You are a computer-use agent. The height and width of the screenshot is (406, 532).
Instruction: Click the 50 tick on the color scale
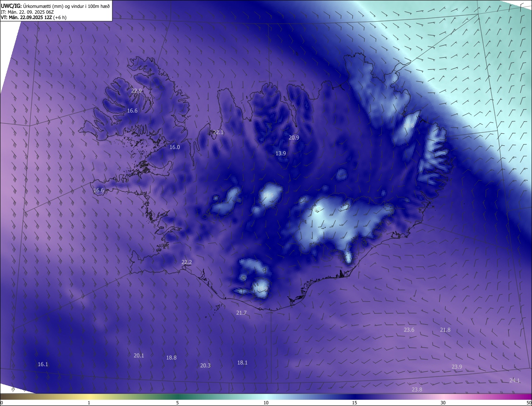529,403
